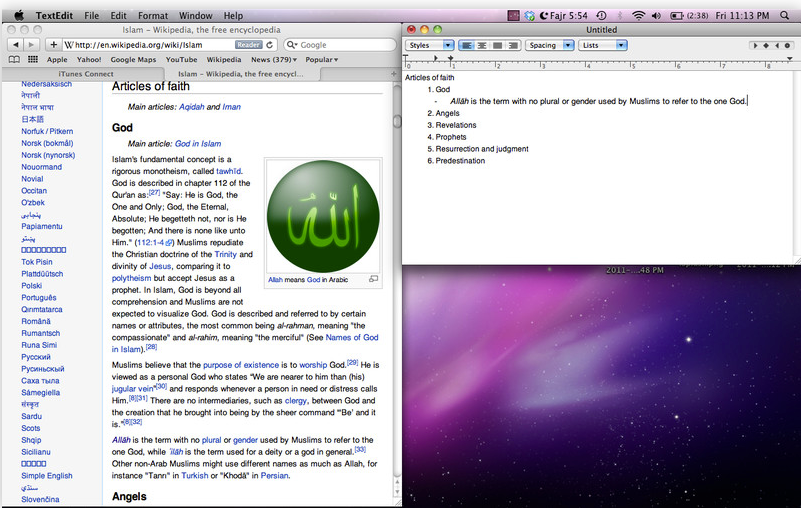This screenshot has height=508, width=801.
Task: Click the volume icon in menu bar
Action: coord(656,15)
